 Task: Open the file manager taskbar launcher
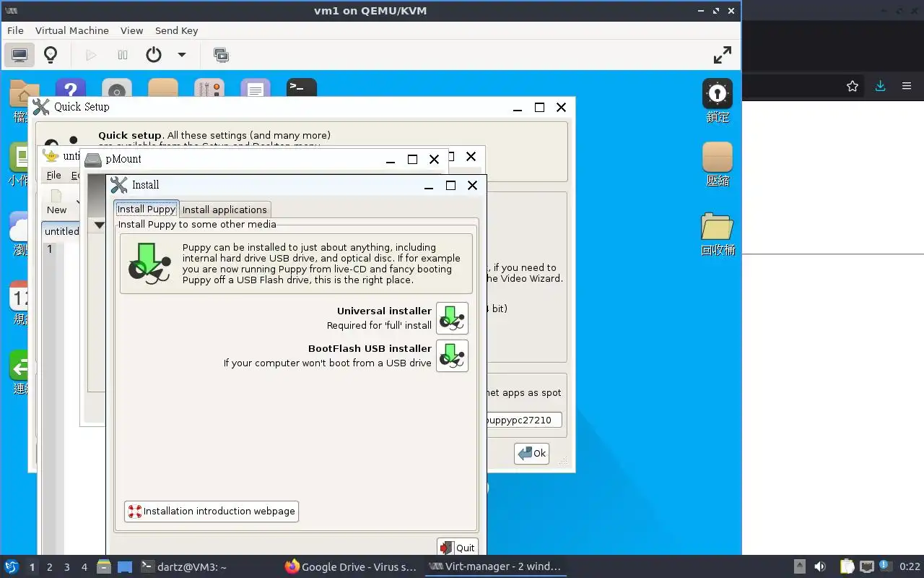(x=104, y=567)
